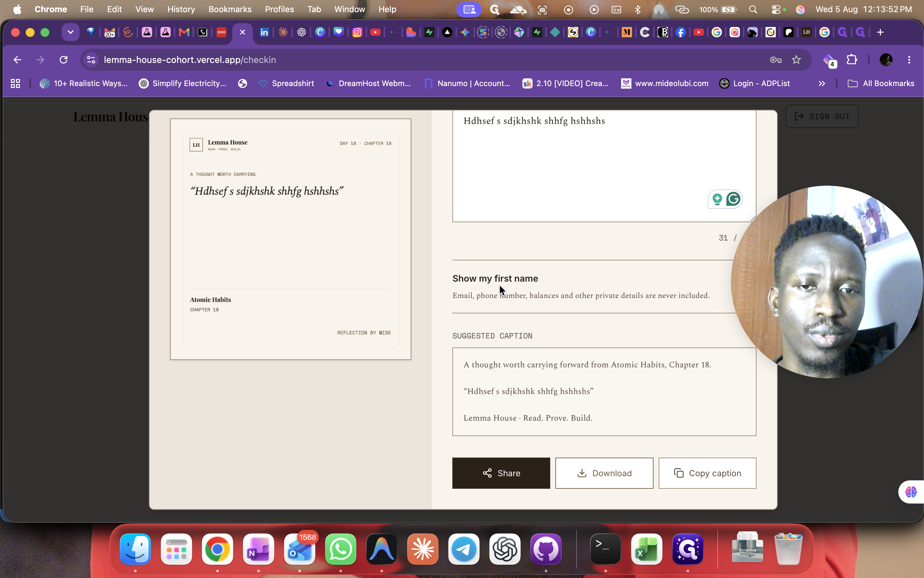Switch to the LinkedIn tab
Viewport: 924px width, 578px height.
pyautogui.click(x=264, y=32)
